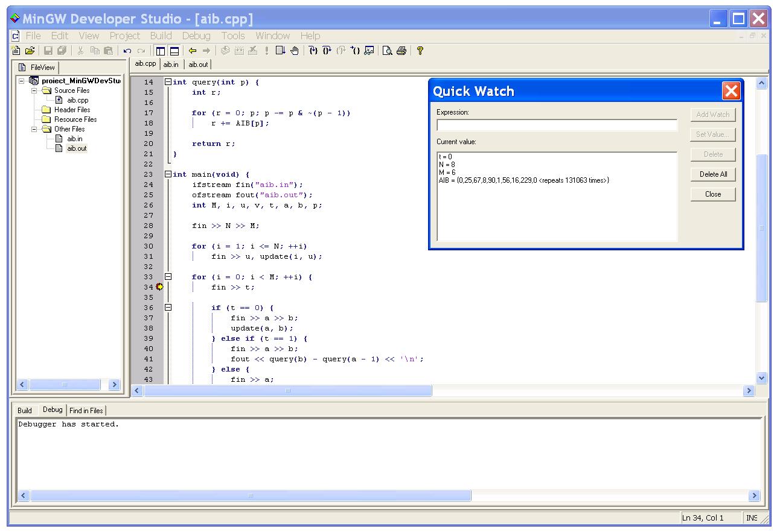Click the Redo toolbar icon

(141, 51)
